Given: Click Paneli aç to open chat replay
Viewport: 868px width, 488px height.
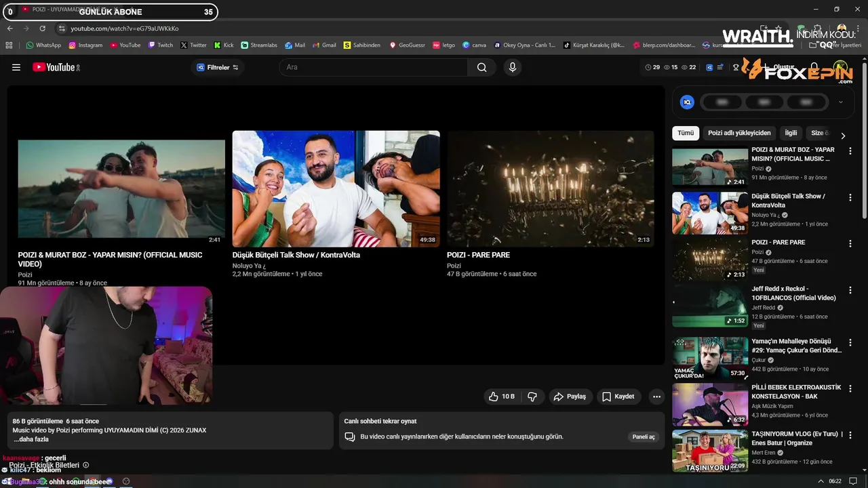Looking at the screenshot, I should [x=644, y=436].
